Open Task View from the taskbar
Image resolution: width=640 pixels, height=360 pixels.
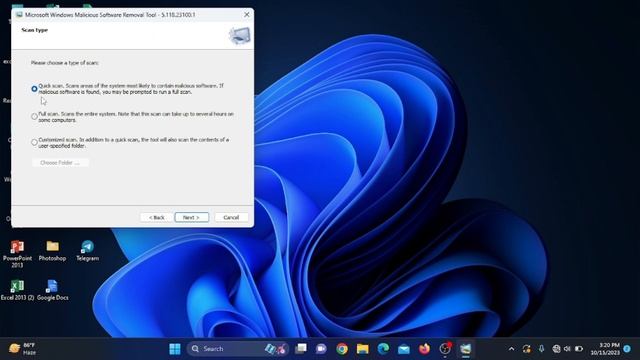(x=301, y=349)
